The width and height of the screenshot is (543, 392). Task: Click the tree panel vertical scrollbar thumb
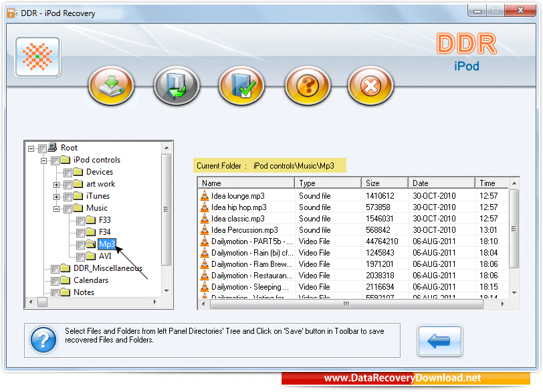coord(167,209)
